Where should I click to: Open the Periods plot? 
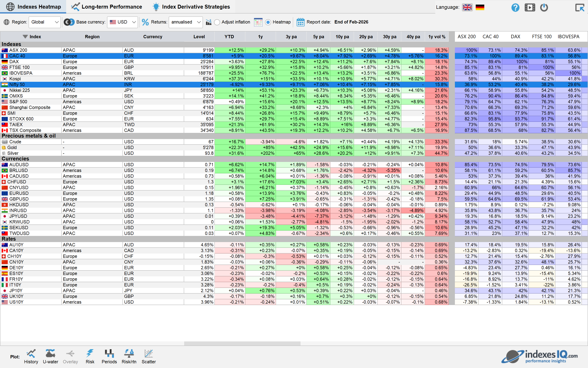109,357
